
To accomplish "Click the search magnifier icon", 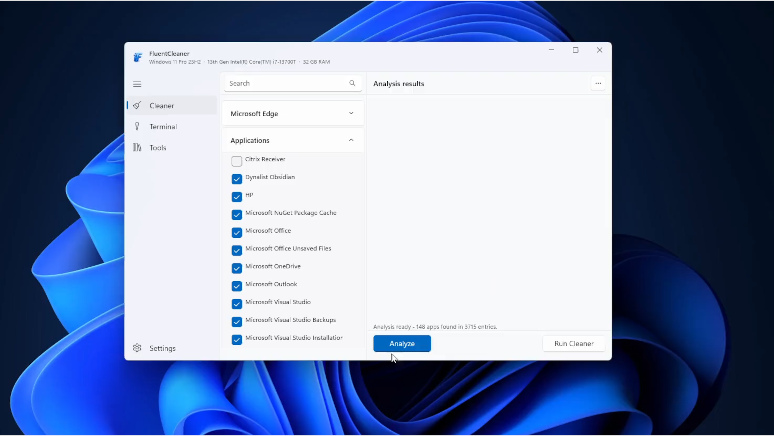I will click(x=352, y=83).
